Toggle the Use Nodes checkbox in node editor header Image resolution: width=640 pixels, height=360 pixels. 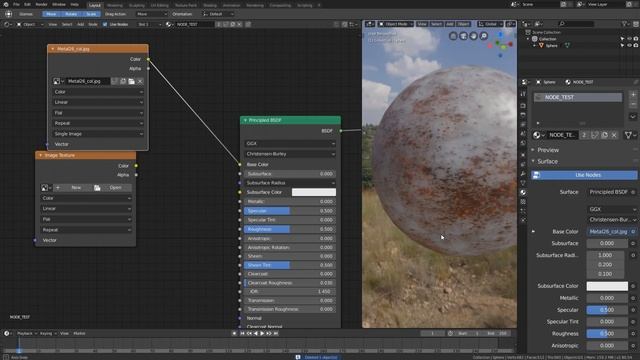(105, 24)
